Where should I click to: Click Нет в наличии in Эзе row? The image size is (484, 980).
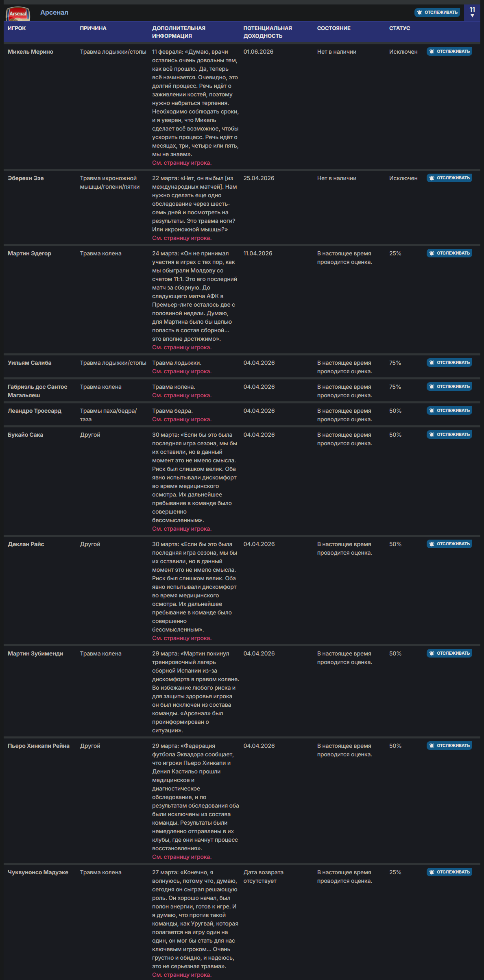(x=336, y=179)
